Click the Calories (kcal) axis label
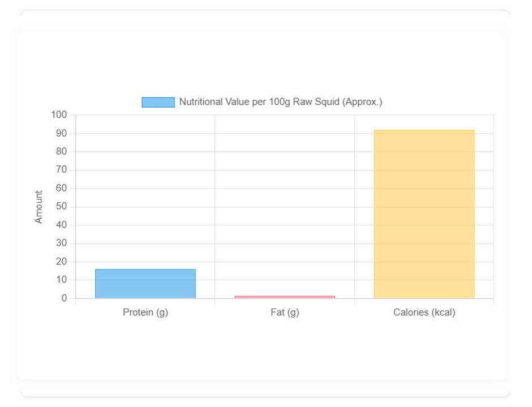 pos(424,312)
